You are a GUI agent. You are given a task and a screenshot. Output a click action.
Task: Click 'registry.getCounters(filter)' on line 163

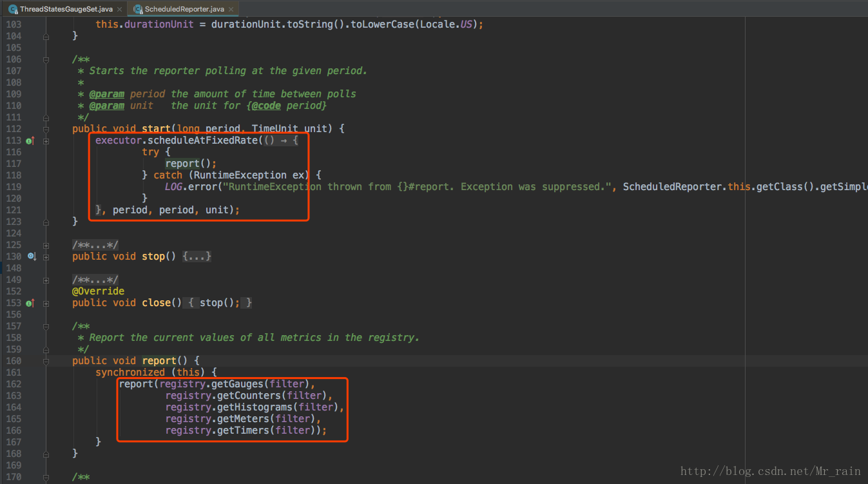(246, 396)
